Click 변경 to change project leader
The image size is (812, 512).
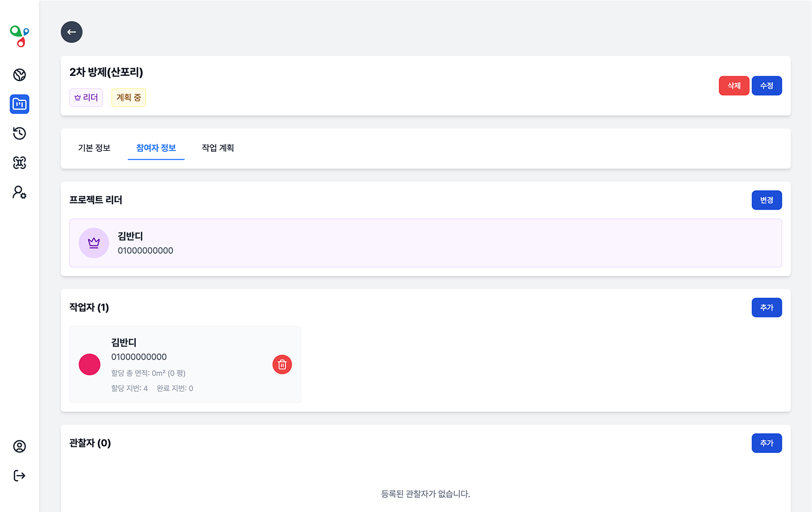pyautogui.click(x=766, y=200)
